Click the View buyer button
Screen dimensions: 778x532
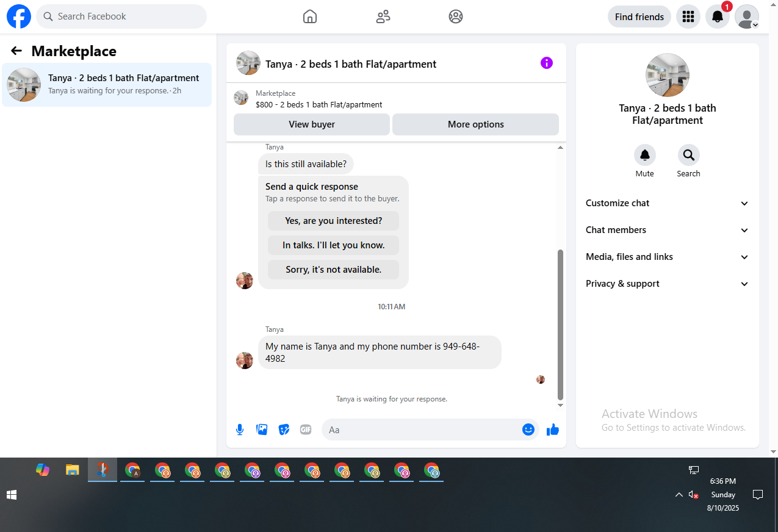[x=312, y=124]
